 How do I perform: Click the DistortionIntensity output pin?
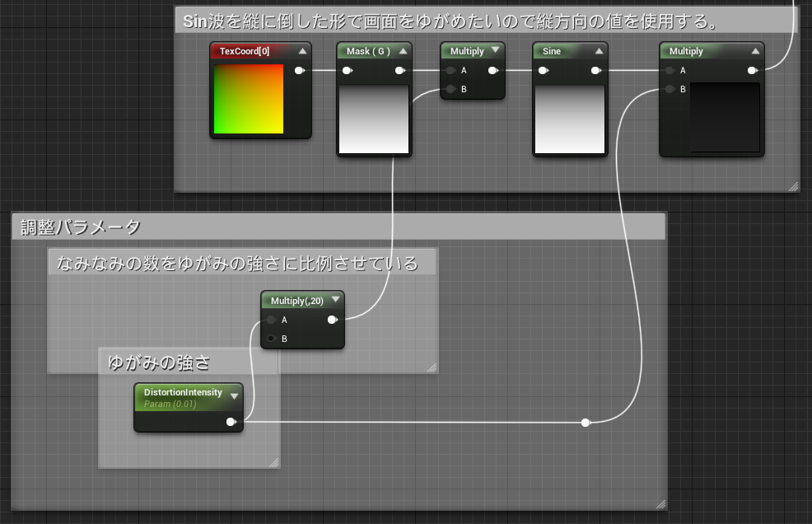pos(231,422)
